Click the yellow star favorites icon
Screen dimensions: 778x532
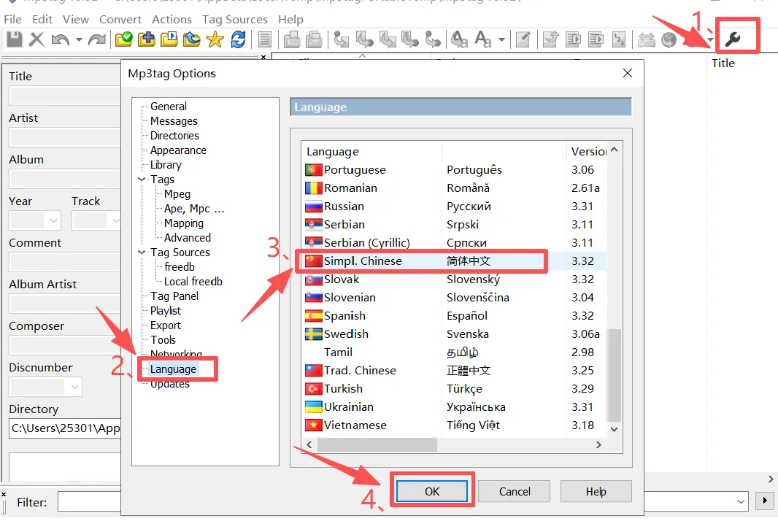(x=215, y=39)
